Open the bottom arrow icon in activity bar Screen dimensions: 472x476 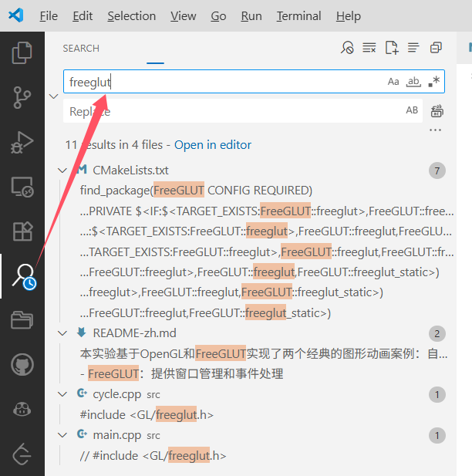click(22, 454)
